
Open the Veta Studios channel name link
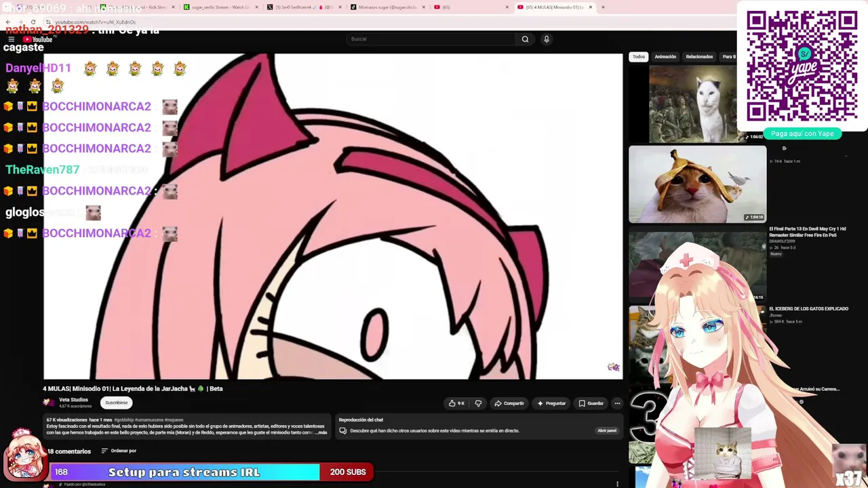coord(73,400)
